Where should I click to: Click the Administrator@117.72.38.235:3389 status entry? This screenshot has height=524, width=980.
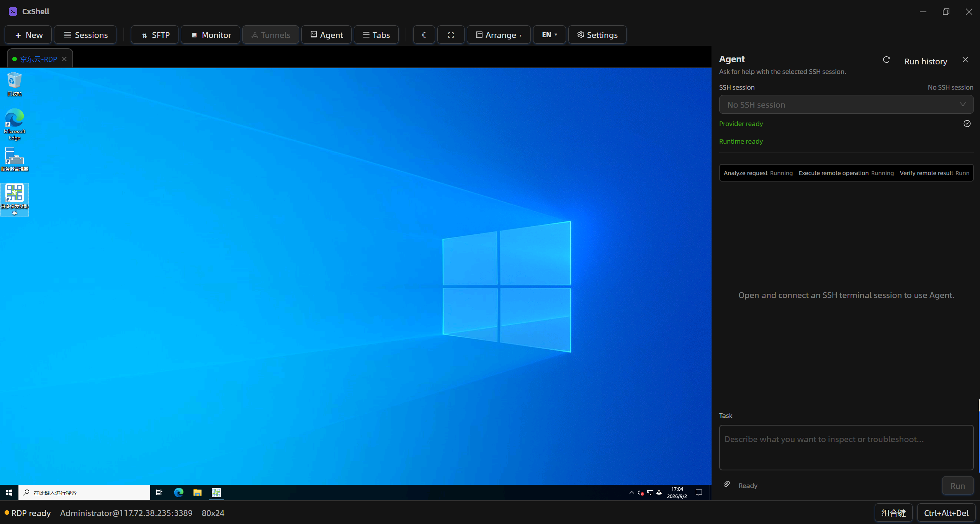point(126,513)
